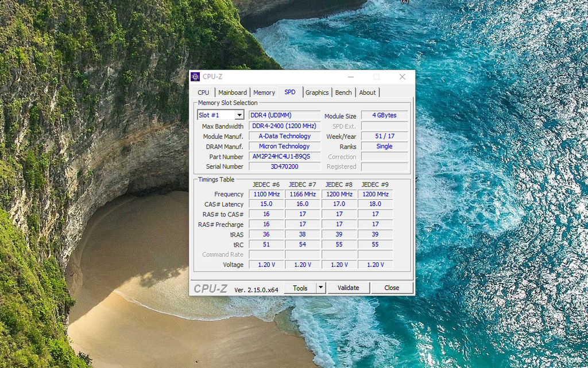This screenshot has height=368, width=588.
Task: Open the Mainboard tab
Action: coord(233,92)
